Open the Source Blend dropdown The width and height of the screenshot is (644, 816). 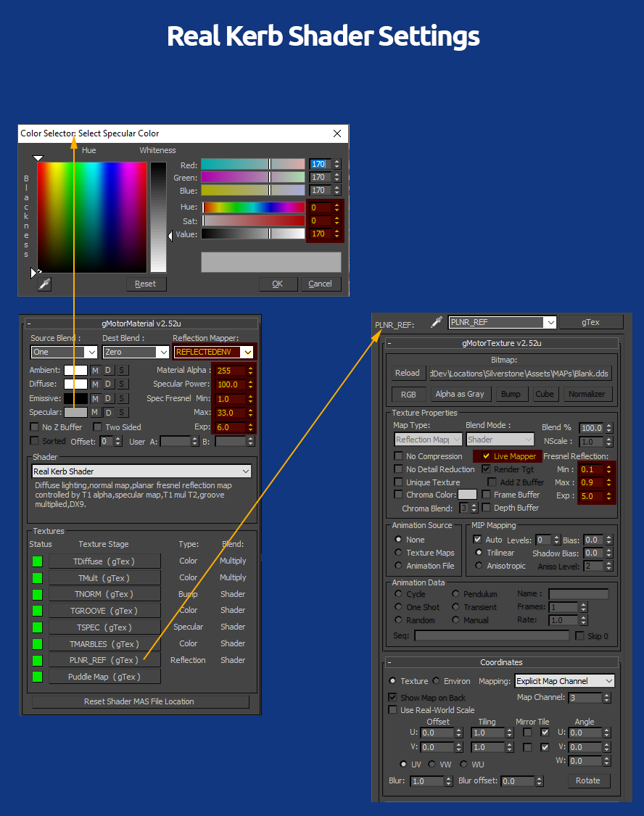[x=64, y=353]
